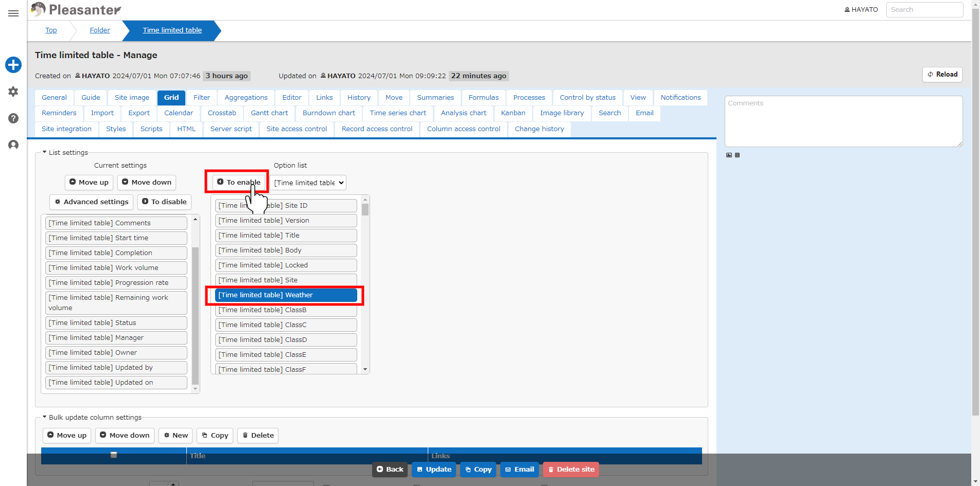Viewport: 980px width, 486px height.
Task: Click the Reload button
Action: (942, 75)
